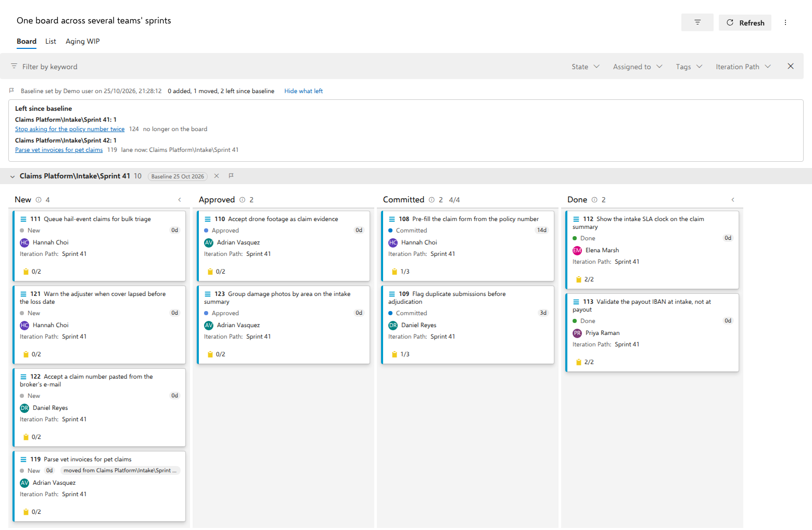The height and width of the screenshot is (530, 812).
Task: Click the backlog item icon on card 111
Action: click(23, 219)
